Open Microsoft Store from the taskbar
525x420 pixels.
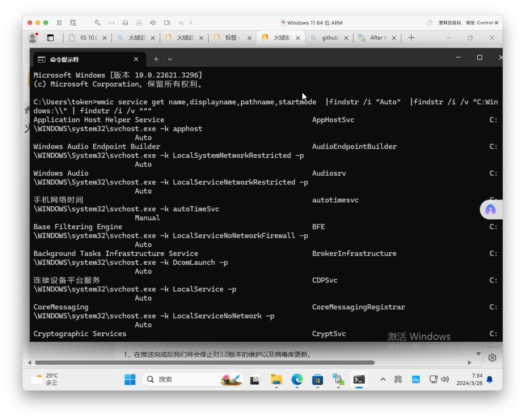(x=318, y=379)
